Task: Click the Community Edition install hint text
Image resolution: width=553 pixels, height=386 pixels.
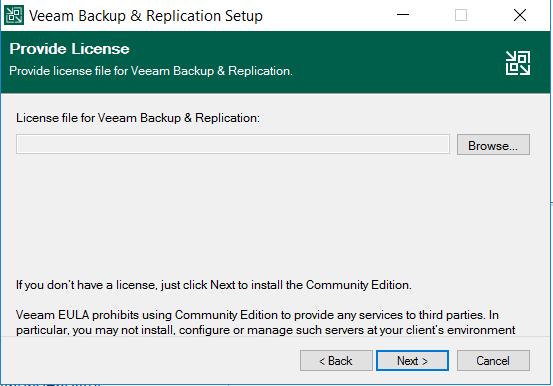Action: point(214,285)
